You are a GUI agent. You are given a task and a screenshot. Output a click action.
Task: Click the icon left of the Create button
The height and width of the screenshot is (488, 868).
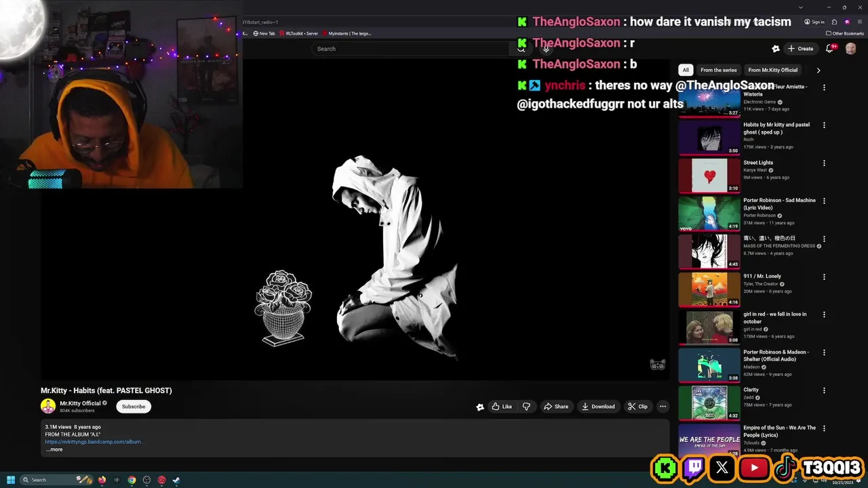click(776, 49)
